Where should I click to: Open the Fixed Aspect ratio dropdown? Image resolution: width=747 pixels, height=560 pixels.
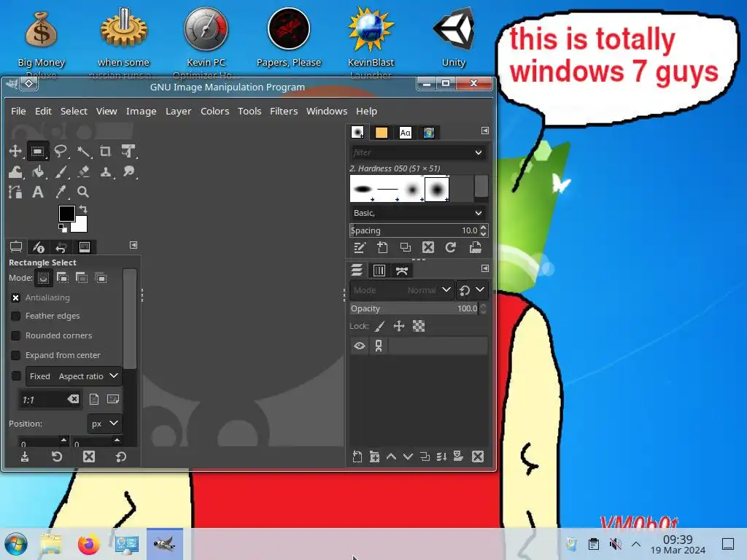(74, 376)
